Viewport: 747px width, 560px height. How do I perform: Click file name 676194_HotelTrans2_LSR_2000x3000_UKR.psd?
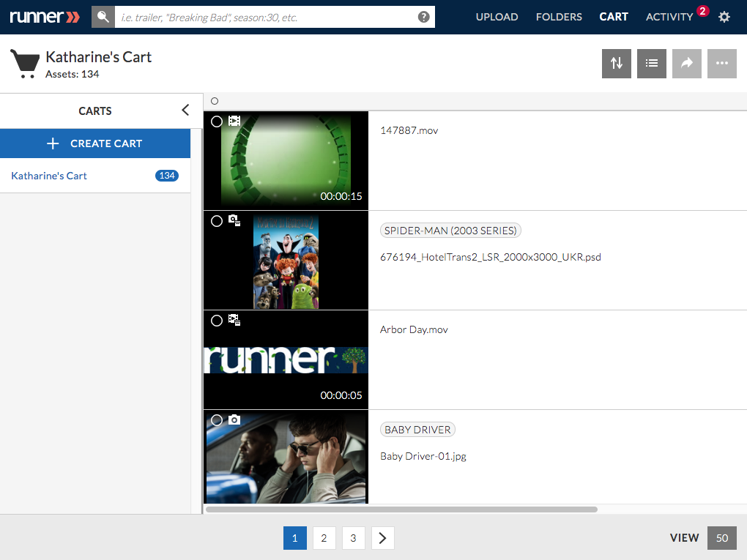click(x=490, y=257)
